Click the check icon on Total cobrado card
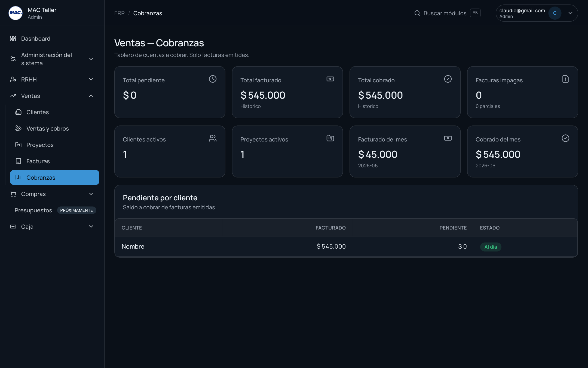588x368 pixels. tap(448, 79)
